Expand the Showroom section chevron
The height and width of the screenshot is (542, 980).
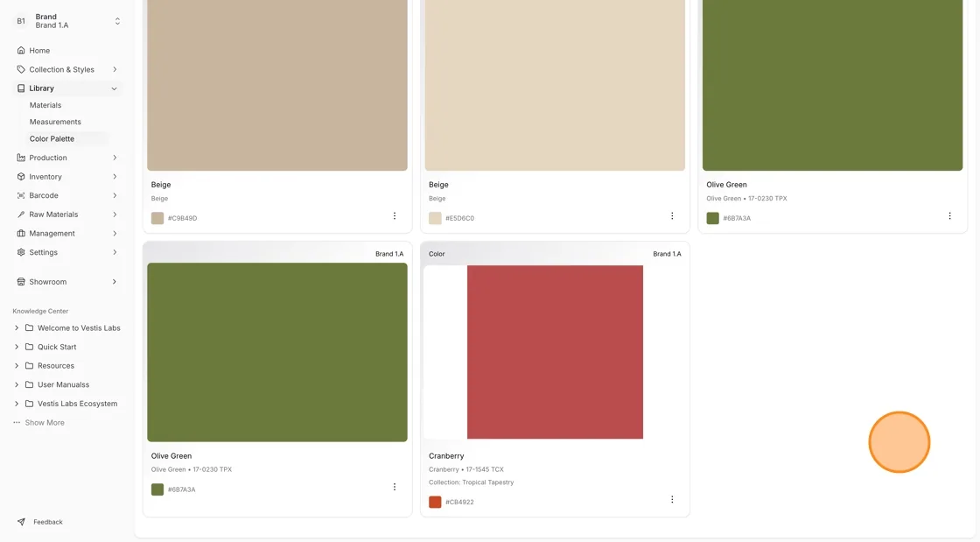pos(115,282)
